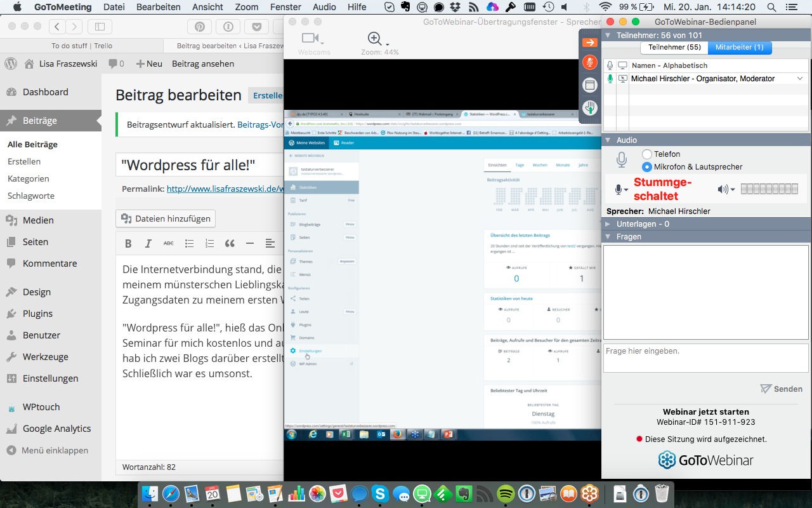
Task: Switch to the Mitarbeiter (1) tab
Action: click(740, 47)
